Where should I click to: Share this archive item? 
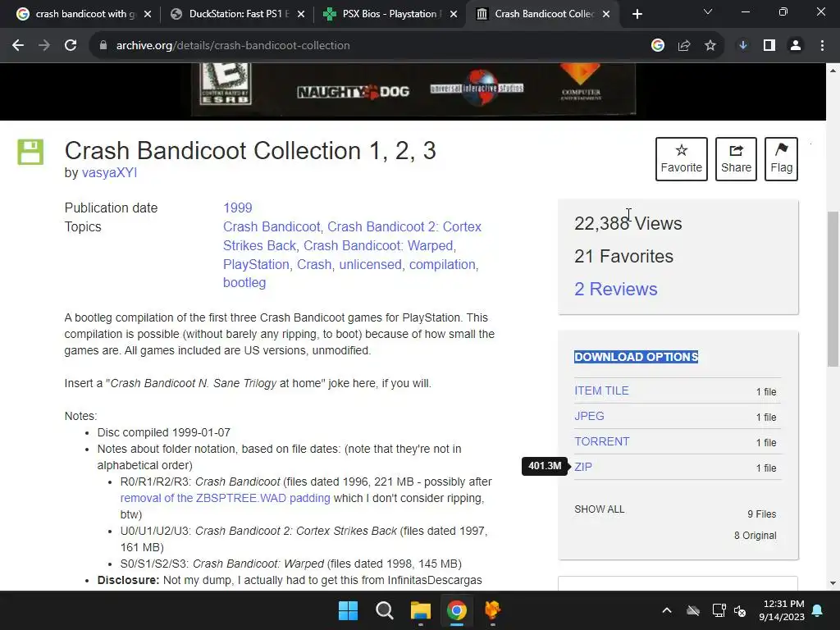736,159
